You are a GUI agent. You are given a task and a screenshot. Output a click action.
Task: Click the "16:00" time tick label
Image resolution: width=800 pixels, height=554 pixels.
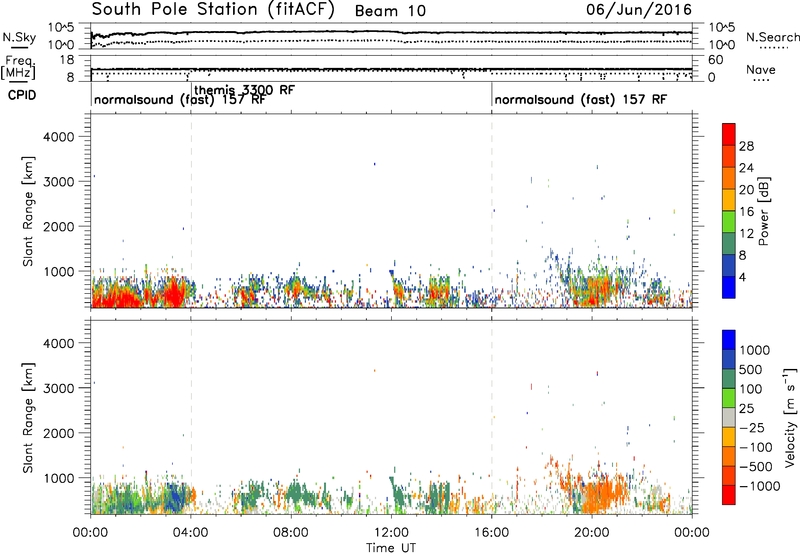491,533
